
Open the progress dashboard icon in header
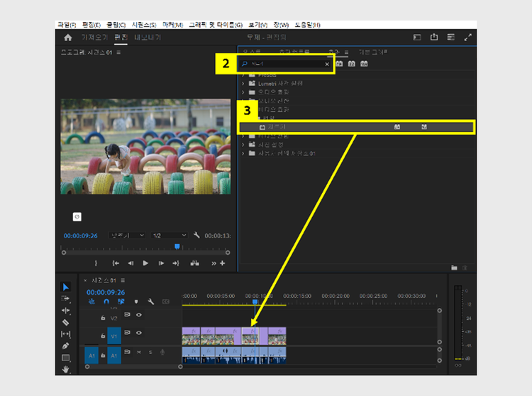click(451, 37)
